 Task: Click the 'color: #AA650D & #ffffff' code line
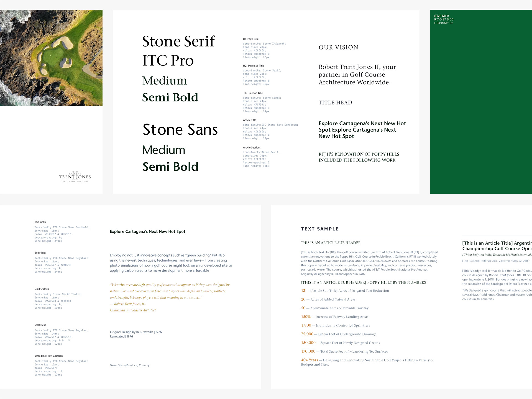point(53,301)
